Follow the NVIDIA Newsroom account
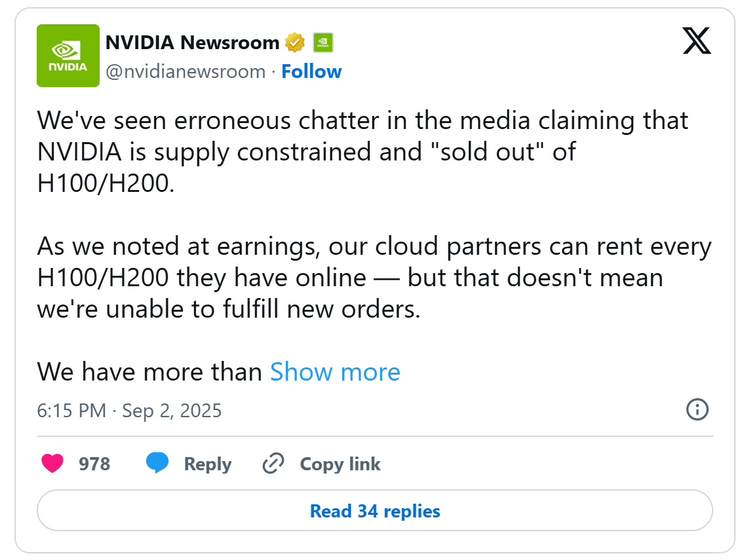 [311, 71]
